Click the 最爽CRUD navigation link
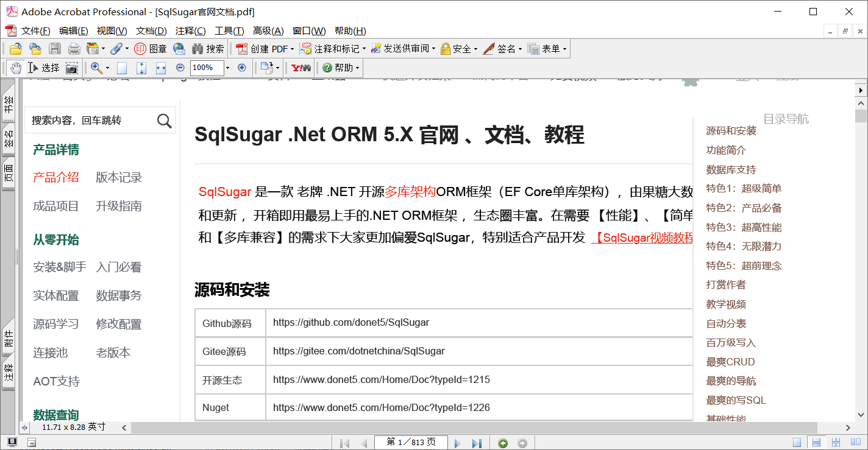This screenshot has width=868, height=450. click(730, 362)
